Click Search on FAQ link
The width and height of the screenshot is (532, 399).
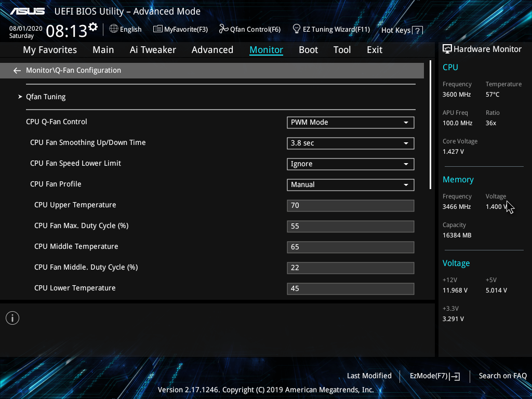click(x=503, y=376)
